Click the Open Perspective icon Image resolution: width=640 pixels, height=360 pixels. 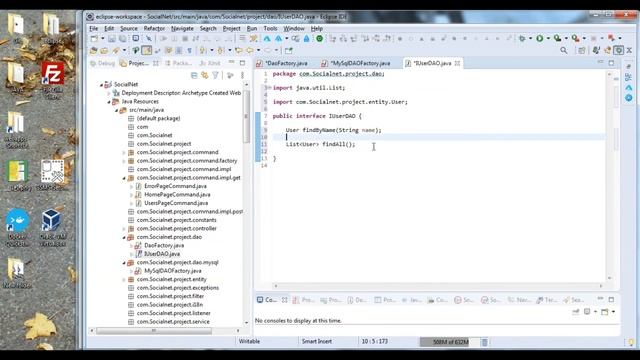pyautogui.click(x=582, y=50)
